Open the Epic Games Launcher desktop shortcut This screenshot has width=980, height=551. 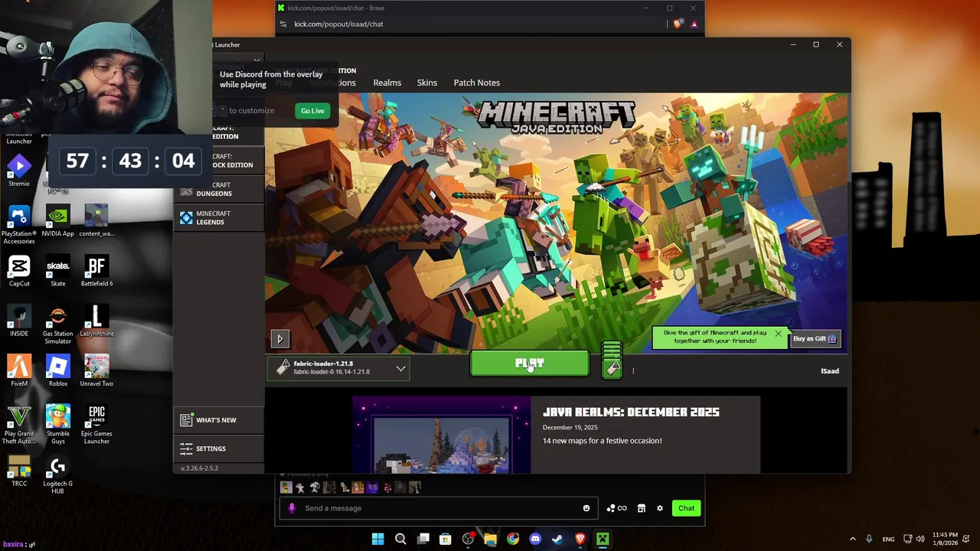coord(96,425)
